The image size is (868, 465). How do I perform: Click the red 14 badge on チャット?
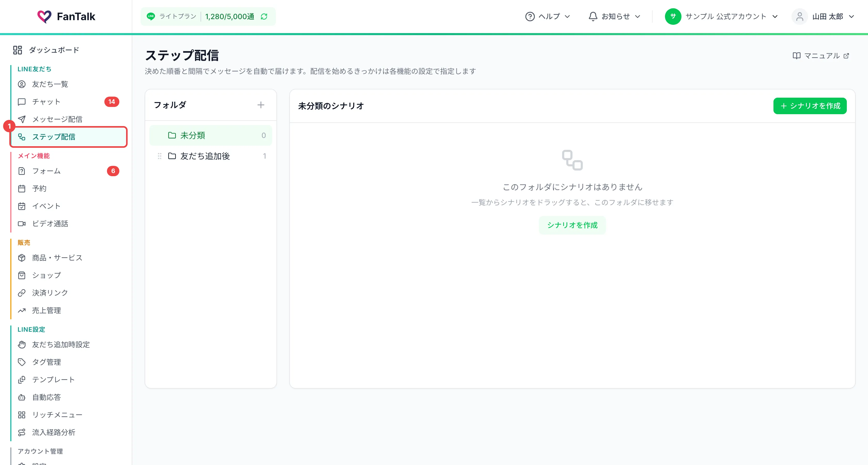[112, 102]
